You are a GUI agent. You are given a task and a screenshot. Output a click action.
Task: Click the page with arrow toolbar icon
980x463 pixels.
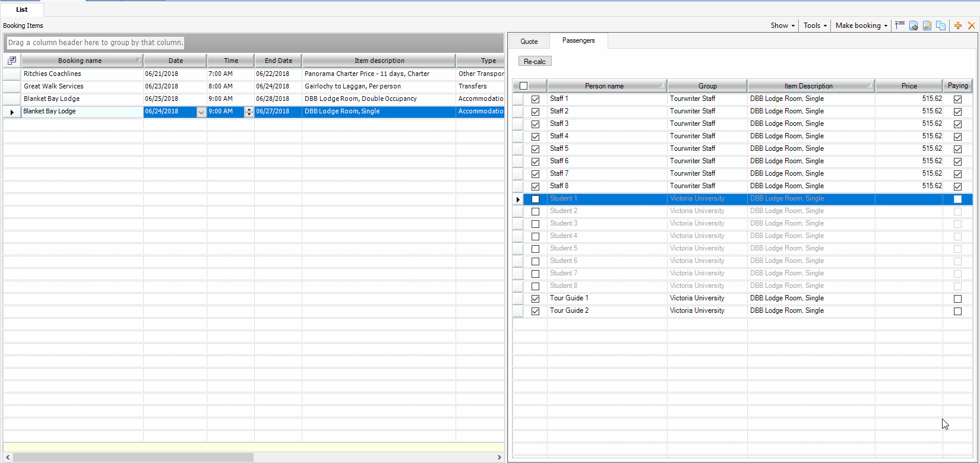pos(913,26)
